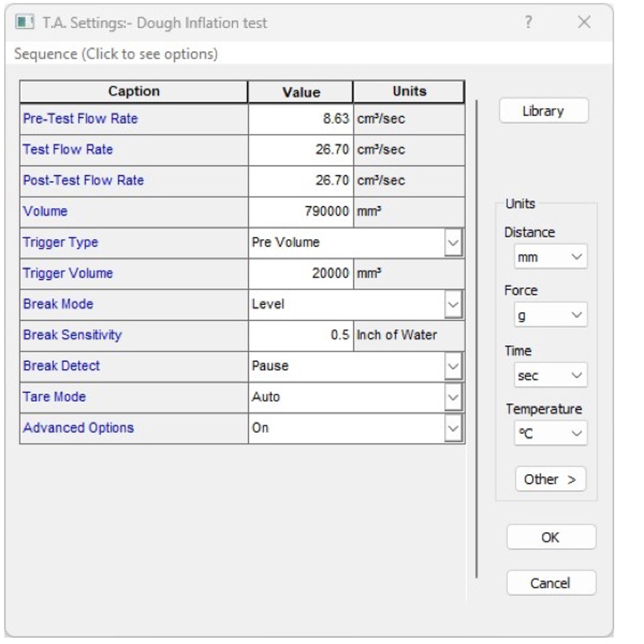The height and width of the screenshot is (644, 644).
Task: Expand the Break Mode dropdown
Action: (453, 305)
